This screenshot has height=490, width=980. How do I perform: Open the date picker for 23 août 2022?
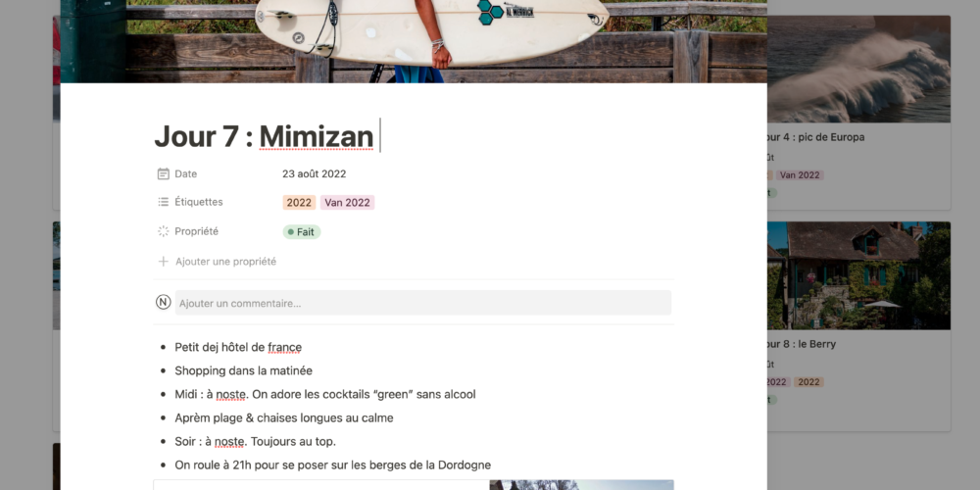314,173
